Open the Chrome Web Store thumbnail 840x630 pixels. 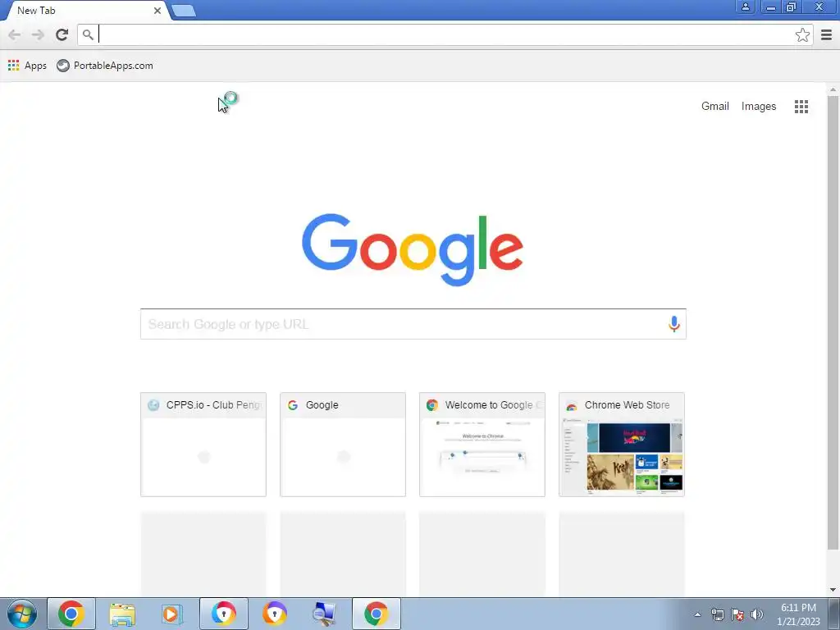(622, 444)
